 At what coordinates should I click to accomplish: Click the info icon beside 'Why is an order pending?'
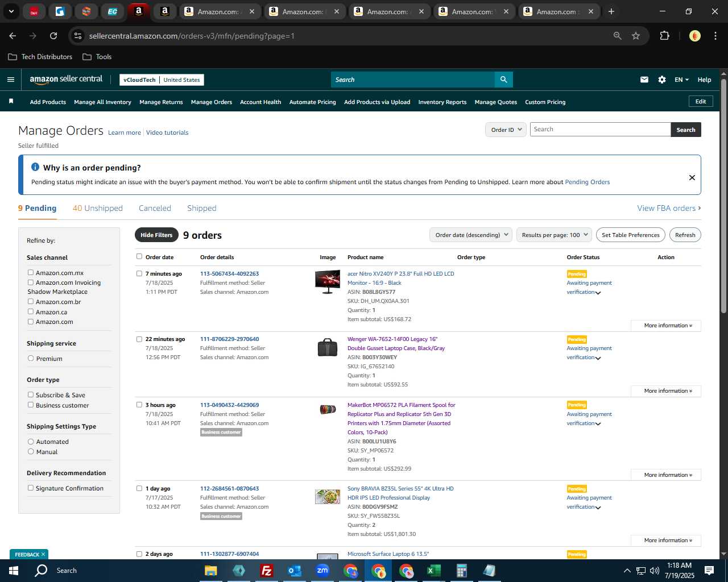(35, 167)
